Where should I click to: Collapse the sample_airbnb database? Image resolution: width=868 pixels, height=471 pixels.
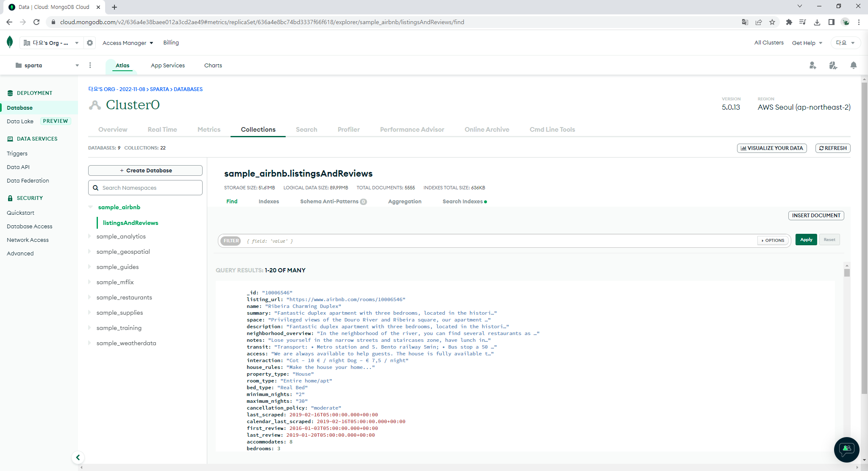[90, 207]
